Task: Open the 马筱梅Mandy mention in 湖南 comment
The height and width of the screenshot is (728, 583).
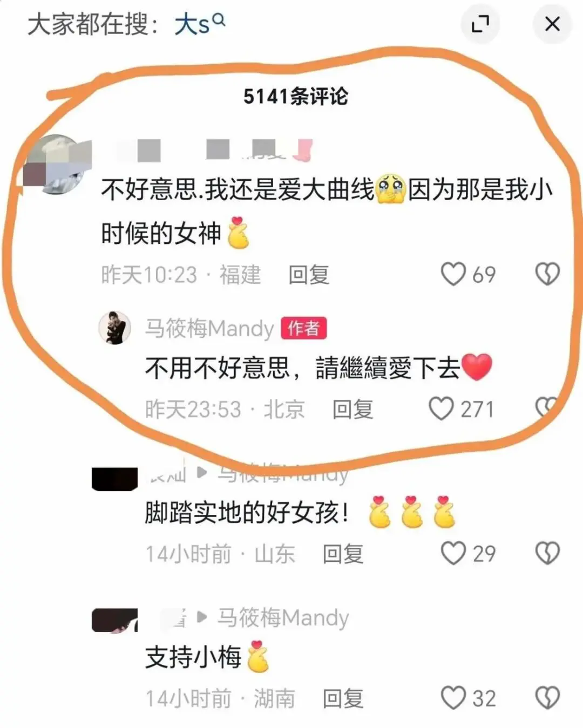Action: pyautogui.click(x=283, y=617)
